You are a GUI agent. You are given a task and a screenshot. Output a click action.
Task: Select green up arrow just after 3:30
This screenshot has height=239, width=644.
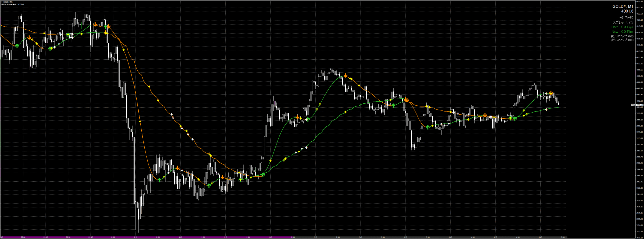pos(428,127)
